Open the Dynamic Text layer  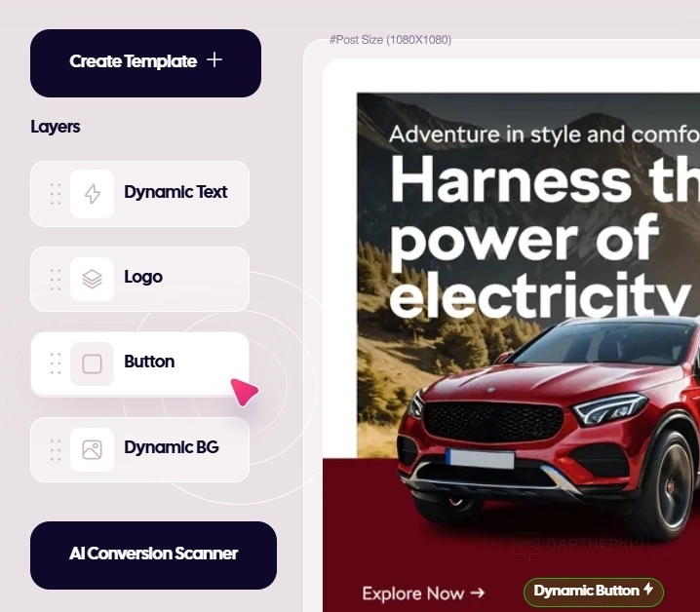click(x=139, y=194)
